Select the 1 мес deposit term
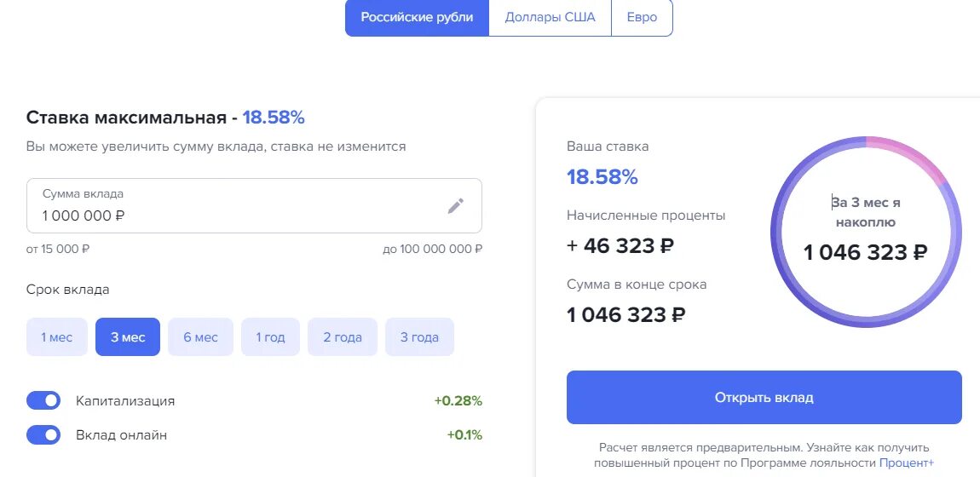 (57, 337)
